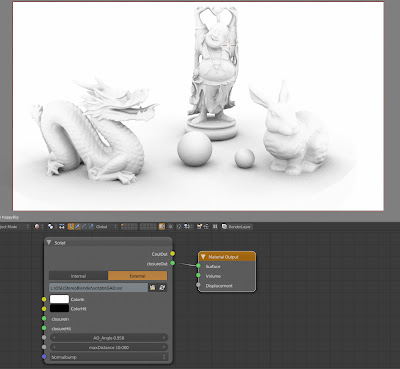The height and width of the screenshot is (369, 400).
Task: Click the grey maxDistance input socket
Action: (44, 347)
